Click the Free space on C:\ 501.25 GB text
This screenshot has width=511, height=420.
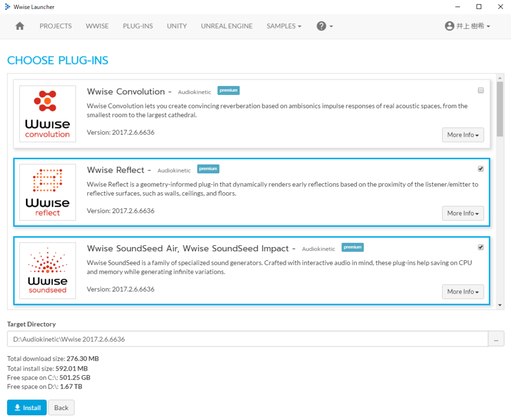tap(49, 378)
